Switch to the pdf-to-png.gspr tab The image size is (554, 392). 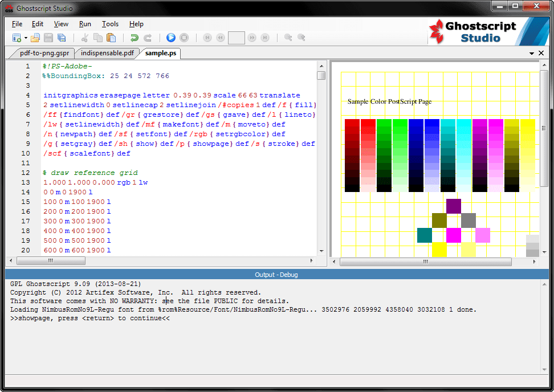(44, 53)
